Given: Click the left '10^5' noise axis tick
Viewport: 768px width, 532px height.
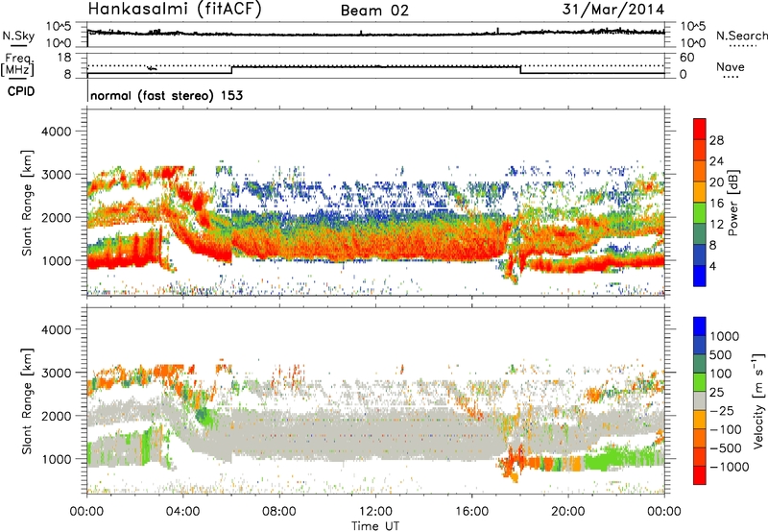Looking at the screenshot, I should click(59, 27).
